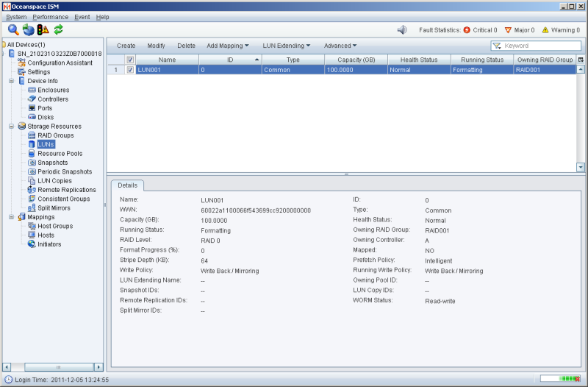Click the Name column header
Image resolution: width=588 pixels, height=387 pixels.
(168, 60)
